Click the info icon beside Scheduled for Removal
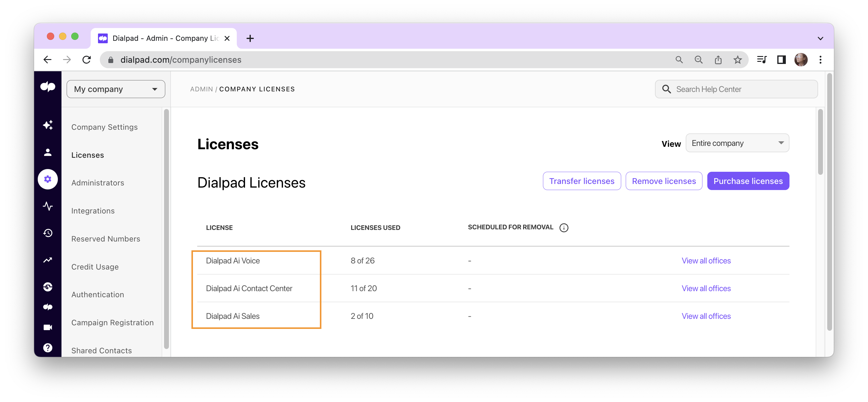This screenshot has width=868, height=402. coord(564,228)
